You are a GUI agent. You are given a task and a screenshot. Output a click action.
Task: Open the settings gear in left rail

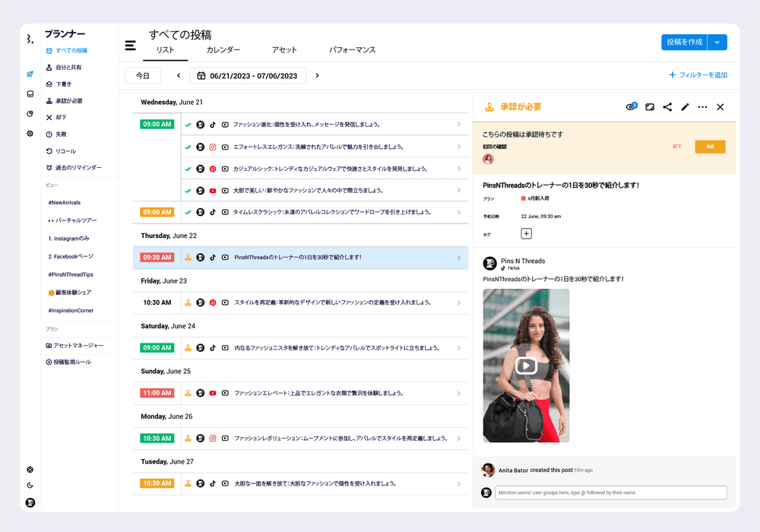[30, 134]
